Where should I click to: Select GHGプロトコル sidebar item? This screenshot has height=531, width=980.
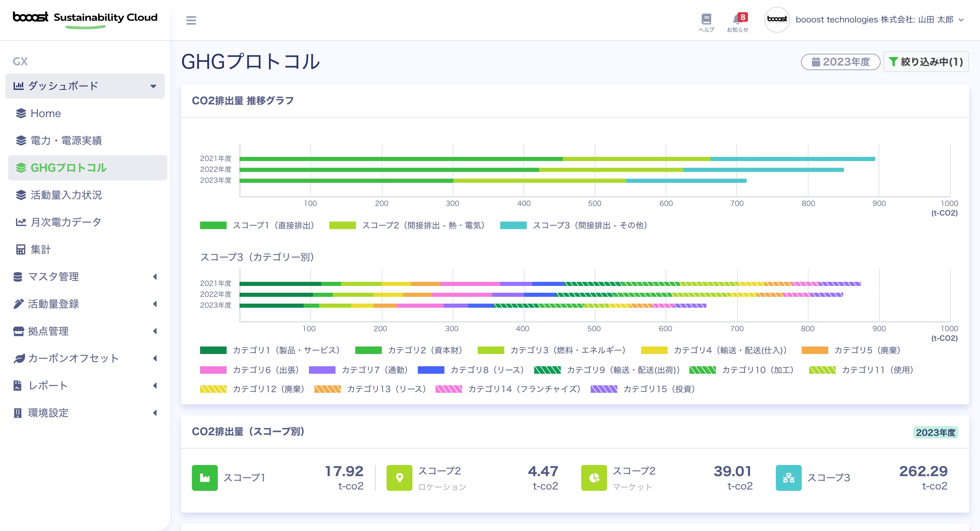click(87, 168)
